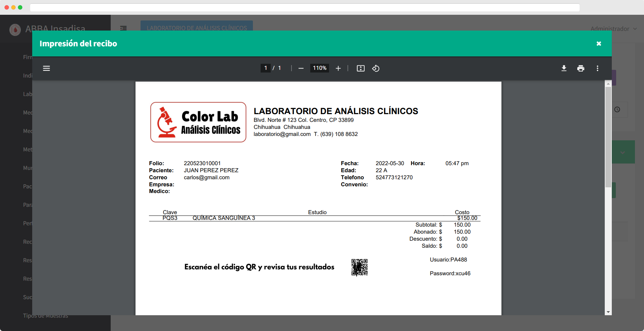
Task: Click the clock icon behind the dialog
Action: coord(617,109)
